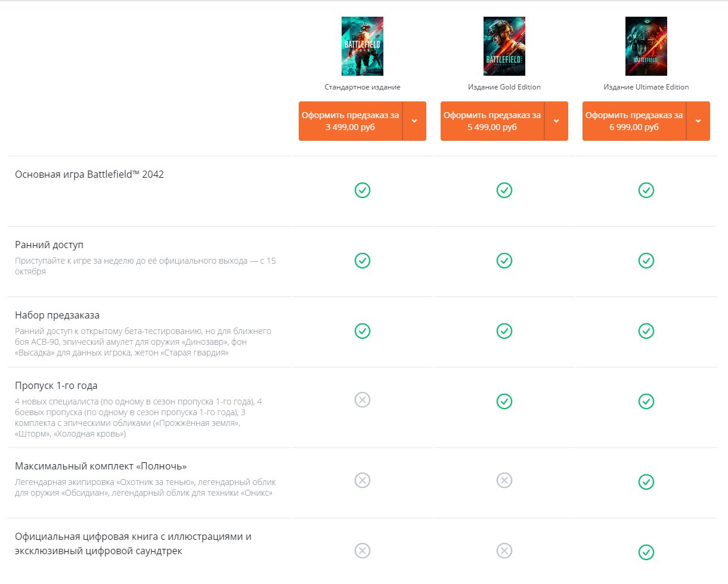This screenshot has height=584, width=728.
Task: Click Gold Edition Year 1 Pass checkmark
Action: (x=504, y=401)
